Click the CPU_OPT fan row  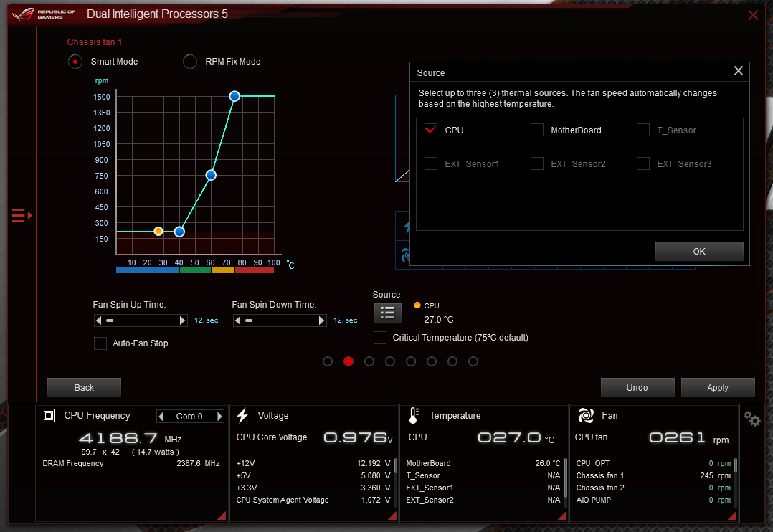click(653, 463)
